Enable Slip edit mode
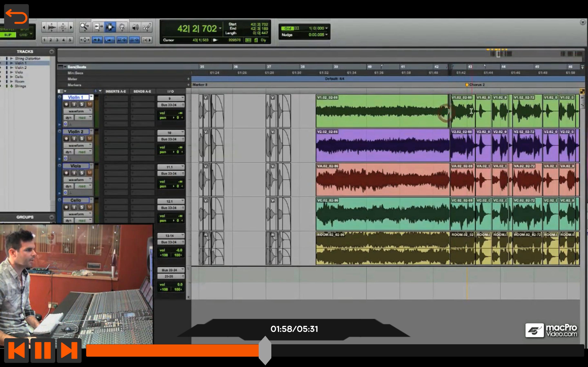 tap(8, 35)
